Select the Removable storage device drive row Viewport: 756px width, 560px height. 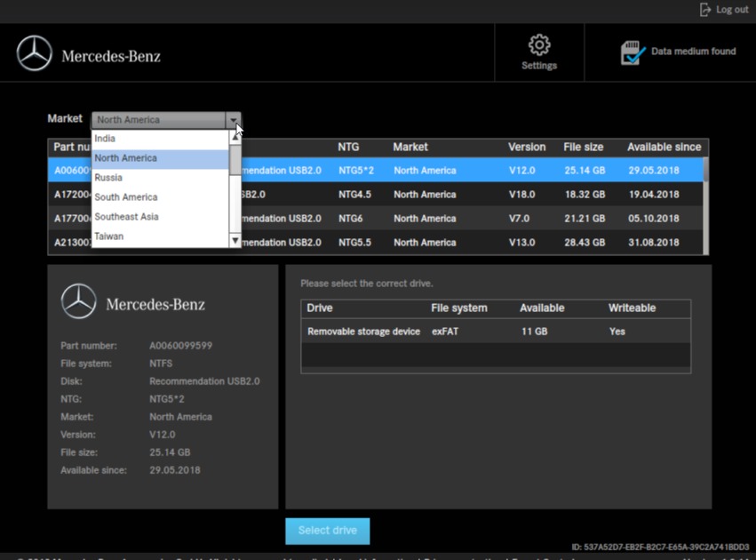496,332
